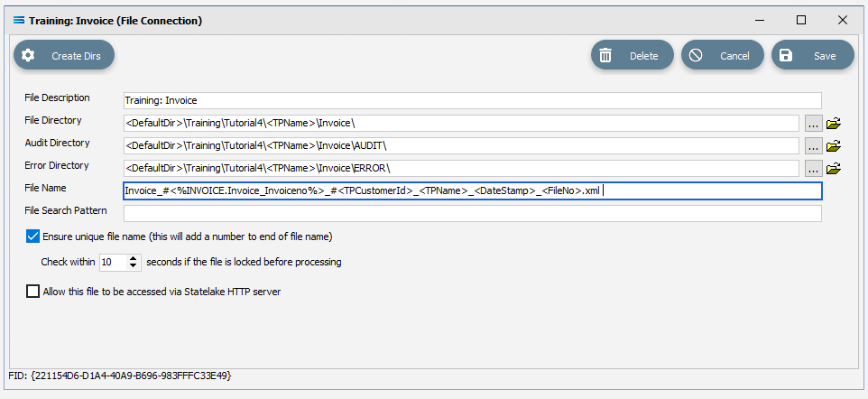
Task: Focus the File Name input field
Action: tap(473, 190)
